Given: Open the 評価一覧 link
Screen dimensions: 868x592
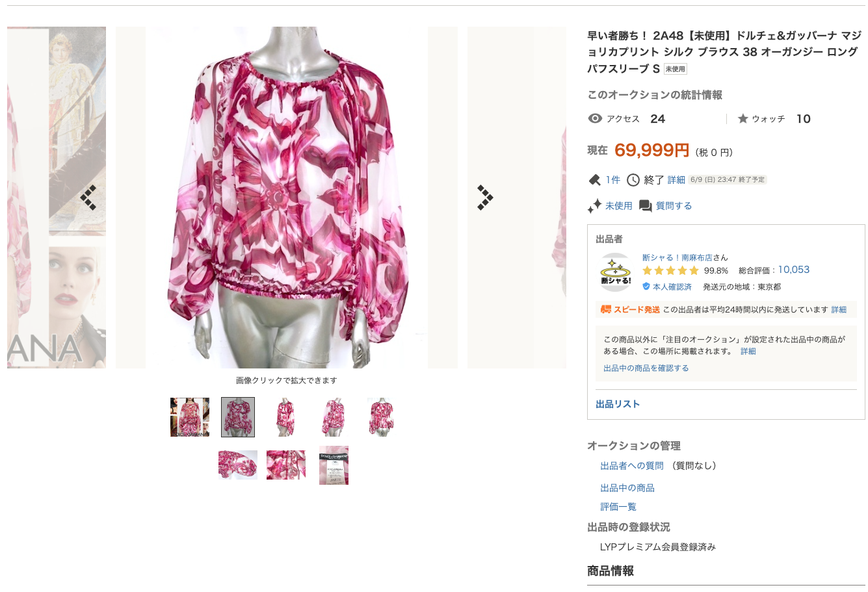Looking at the screenshot, I should point(618,507).
